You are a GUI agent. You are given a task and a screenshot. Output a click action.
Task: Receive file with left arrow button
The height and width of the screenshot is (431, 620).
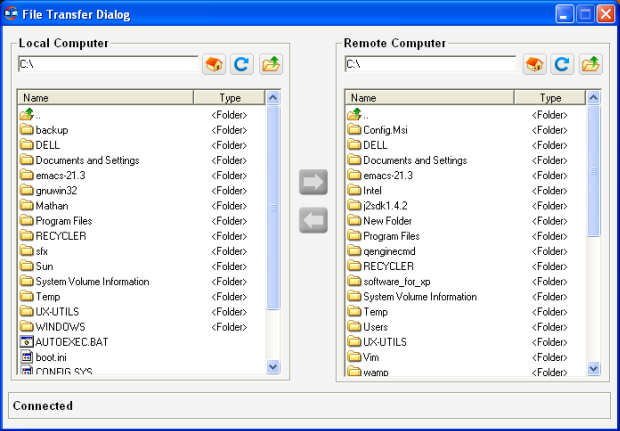[313, 220]
